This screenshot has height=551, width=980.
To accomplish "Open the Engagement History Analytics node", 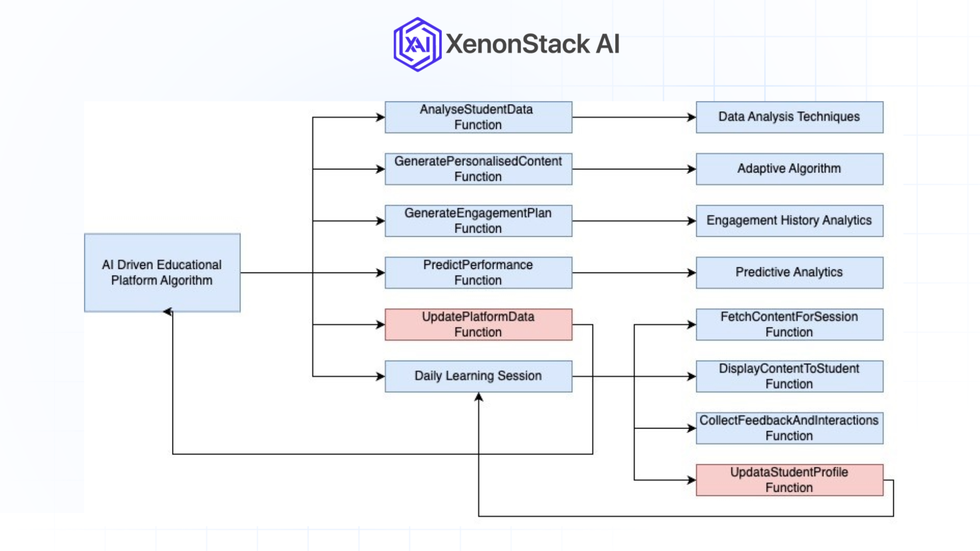I will pos(789,220).
